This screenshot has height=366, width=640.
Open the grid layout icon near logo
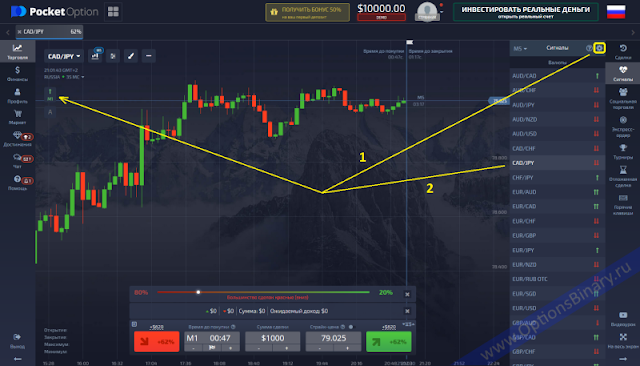pos(113,11)
